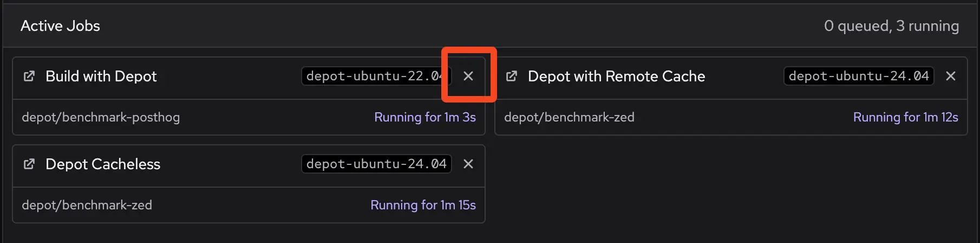Select the depot-ubuntu-22.04 runner label
This screenshot has height=243, width=980.
pos(375,76)
